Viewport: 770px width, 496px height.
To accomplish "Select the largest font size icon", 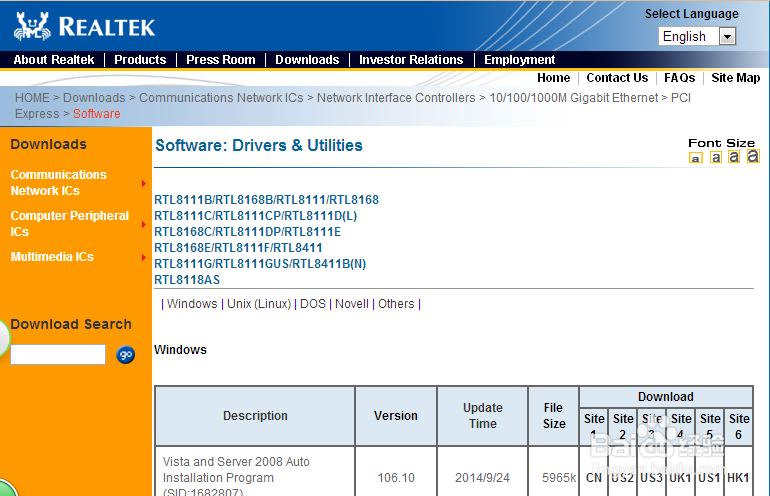I will click(x=753, y=156).
